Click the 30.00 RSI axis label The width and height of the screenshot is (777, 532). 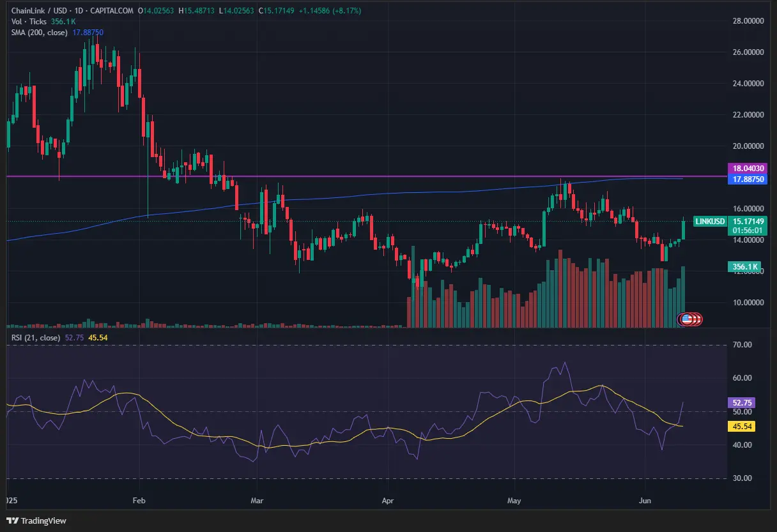[x=741, y=478]
